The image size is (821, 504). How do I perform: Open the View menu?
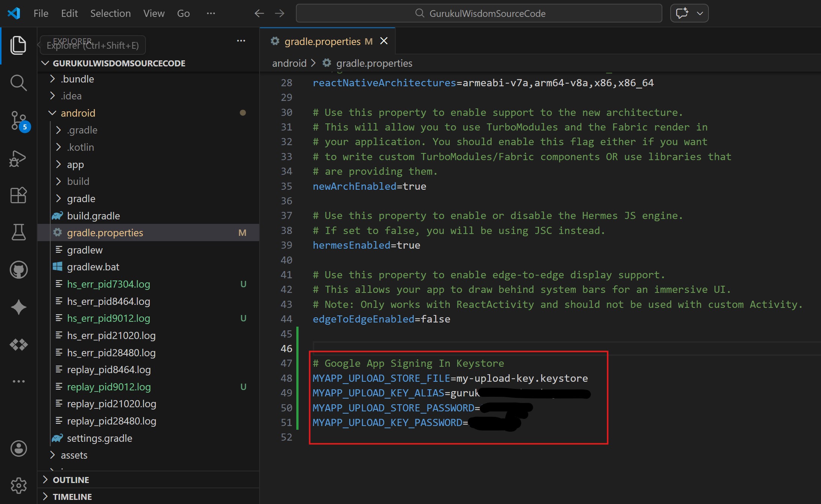(x=154, y=13)
